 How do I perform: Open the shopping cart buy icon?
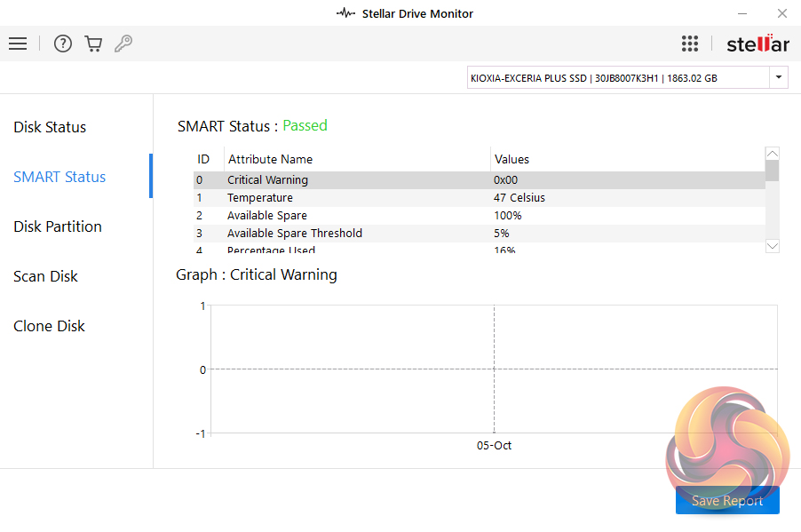click(x=93, y=44)
